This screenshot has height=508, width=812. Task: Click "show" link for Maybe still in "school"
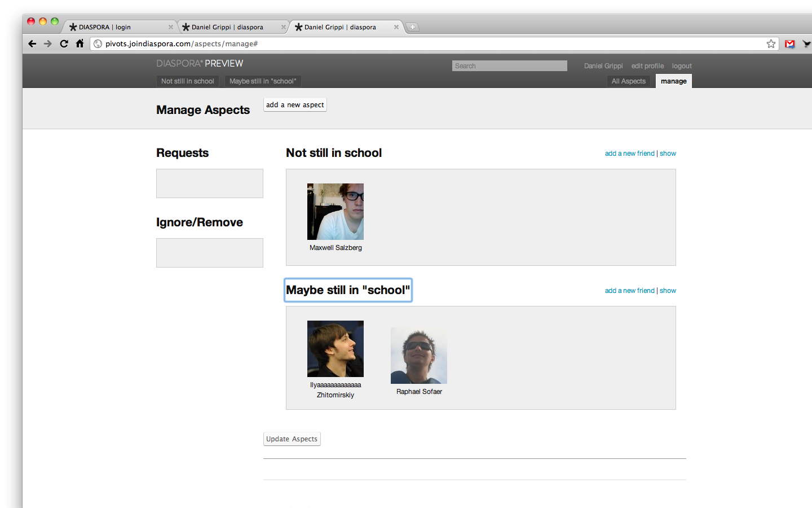[x=668, y=291]
